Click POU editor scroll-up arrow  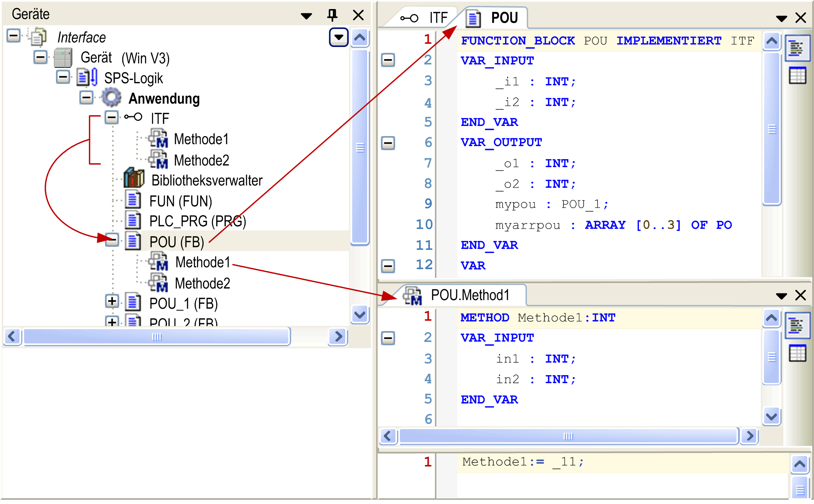(x=772, y=42)
